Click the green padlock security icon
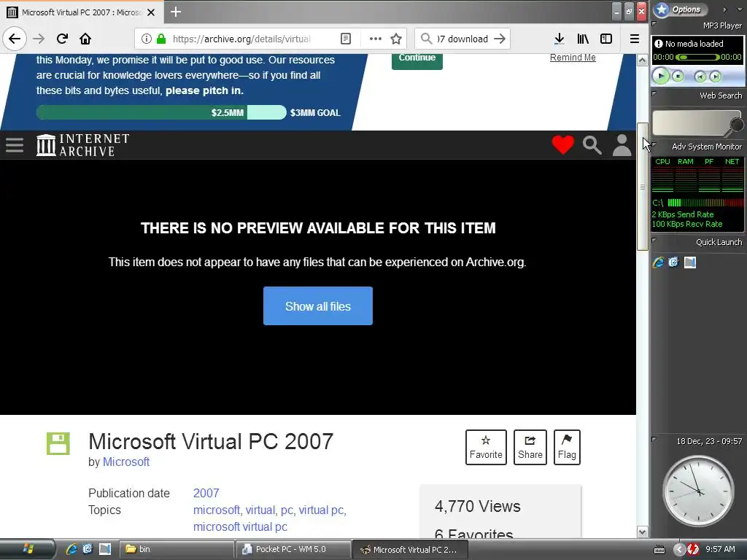Screen dimensions: 747x560 click(161, 39)
